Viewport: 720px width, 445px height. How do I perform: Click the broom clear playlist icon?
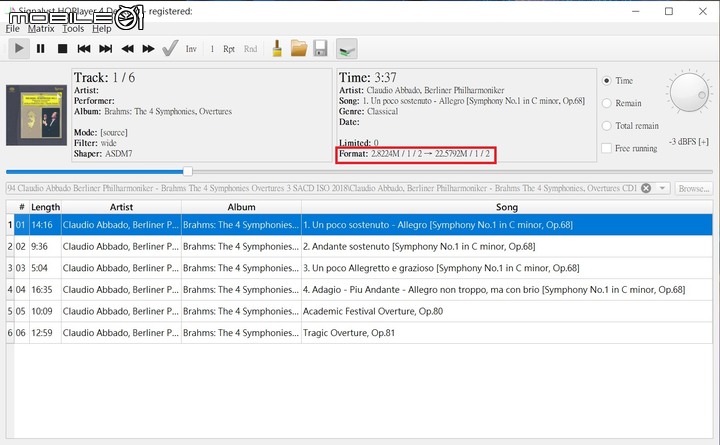pos(277,48)
